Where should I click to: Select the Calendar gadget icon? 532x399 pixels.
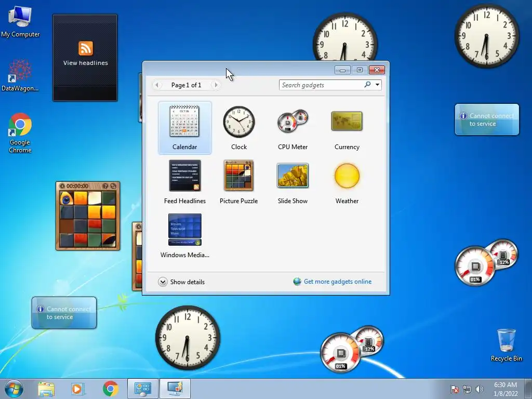184,121
